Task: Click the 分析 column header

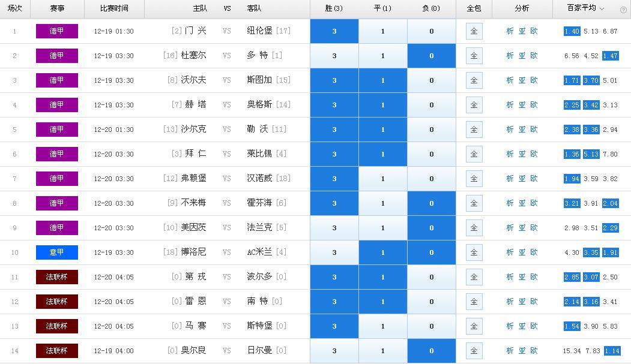Action: click(x=522, y=8)
